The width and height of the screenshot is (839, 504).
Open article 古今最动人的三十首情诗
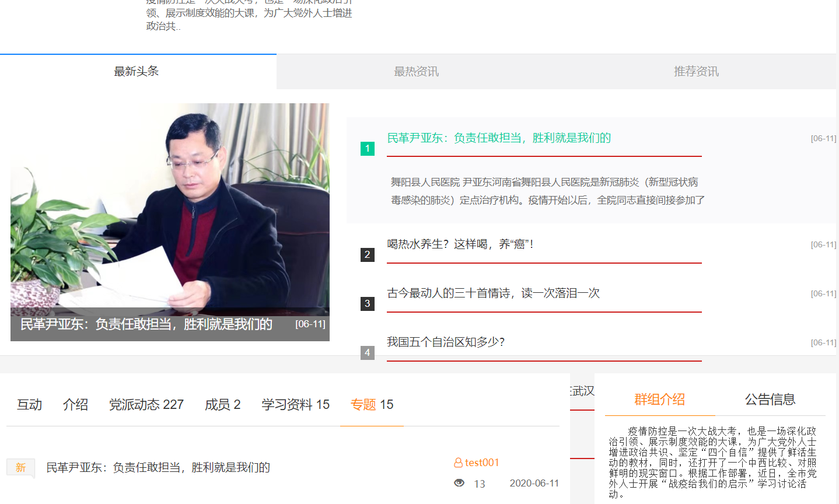[x=493, y=293]
